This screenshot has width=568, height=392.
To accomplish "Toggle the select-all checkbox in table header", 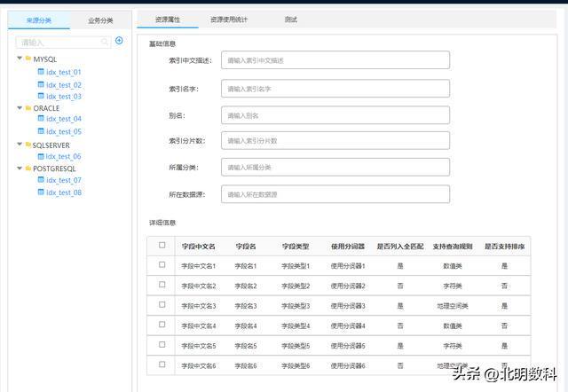I will [x=162, y=245].
